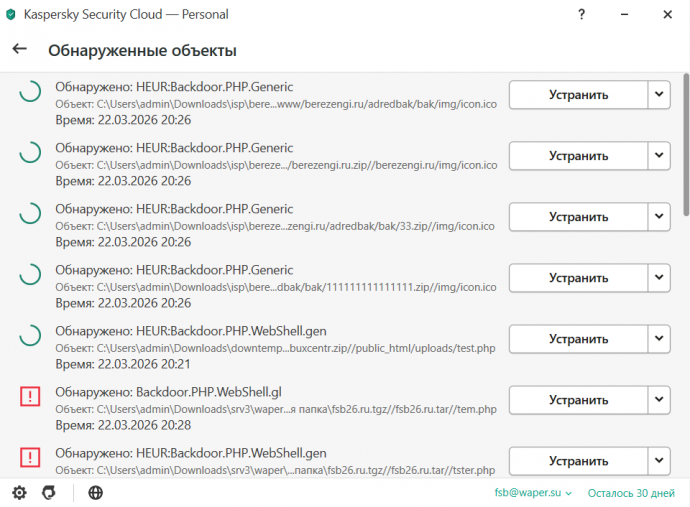Open help with the question mark icon
This screenshot has height=507, width=690.
click(x=581, y=15)
